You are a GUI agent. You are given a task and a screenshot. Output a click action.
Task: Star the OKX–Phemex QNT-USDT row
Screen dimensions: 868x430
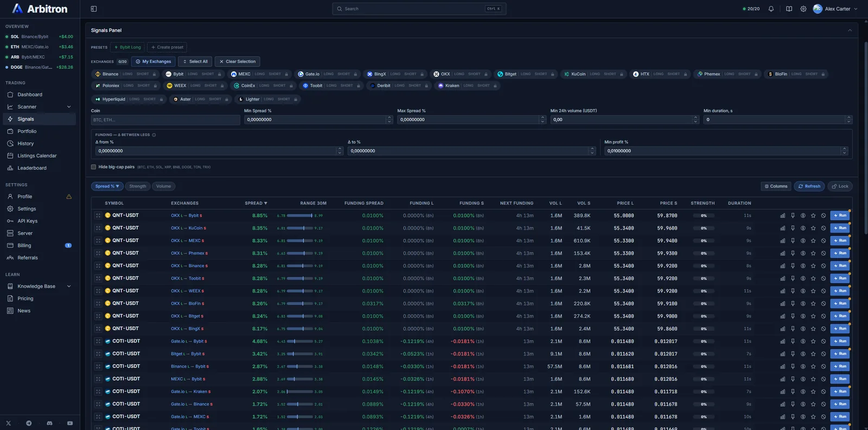(x=813, y=253)
